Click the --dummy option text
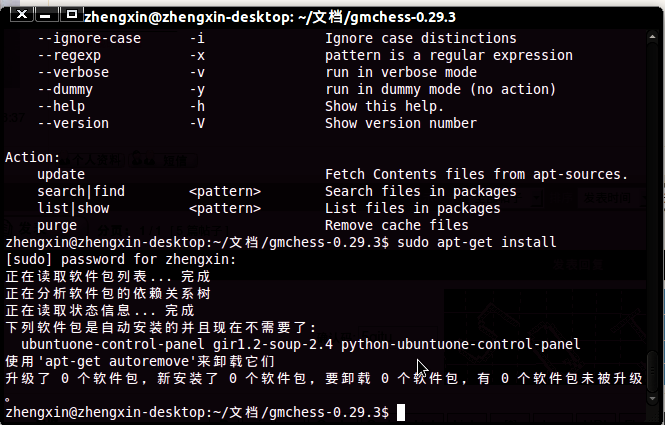665x425 pixels. [65, 90]
